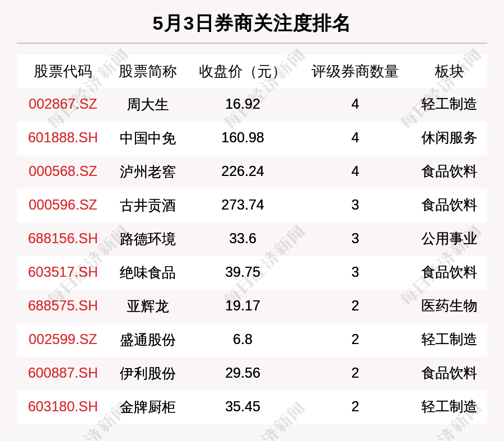
Task: Click broker count 2 in 亚辉龙 row
Action: click(x=355, y=305)
